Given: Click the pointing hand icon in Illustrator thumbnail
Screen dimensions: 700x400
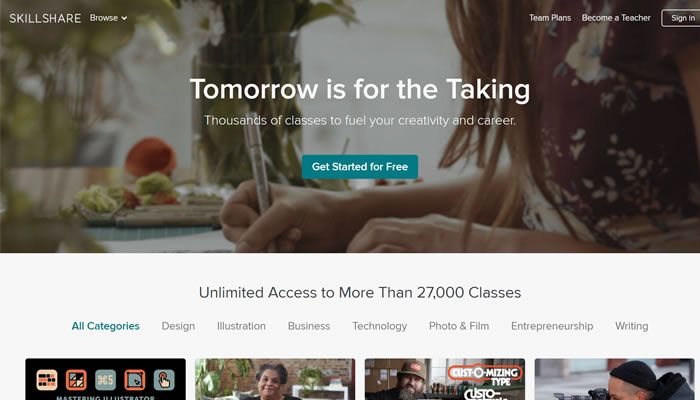Looking at the screenshot, I should [x=164, y=380].
